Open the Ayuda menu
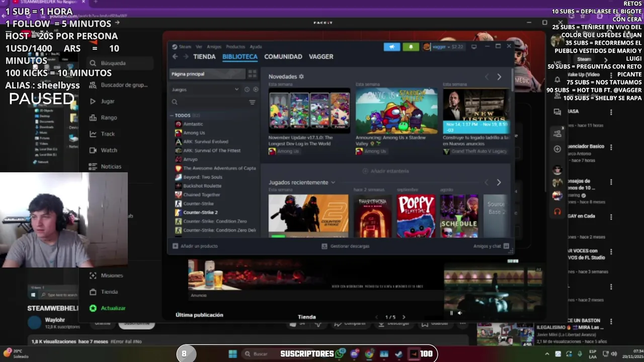The width and height of the screenshot is (644, 362). tap(256, 47)
